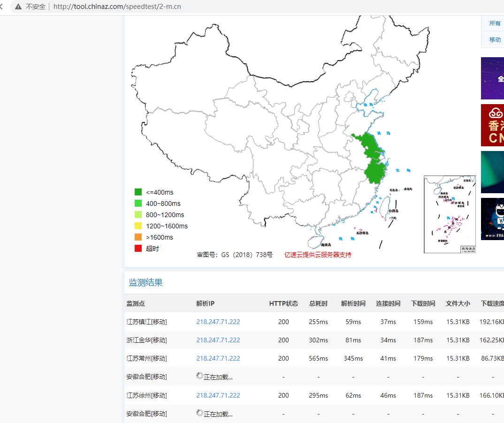Screen dimensions: 504x423
Task: Click the purple advertisement banner on the right
Action: (492, 78)
